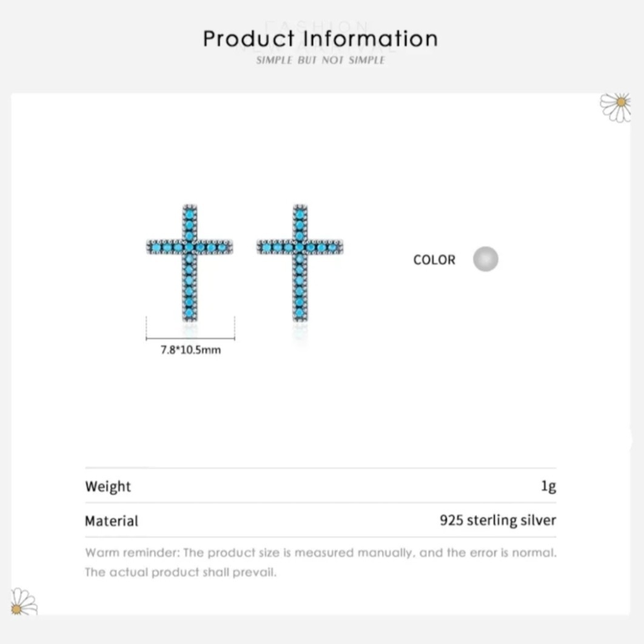
Task: Select the right turquoise cross earring
Action: click(300, 263)
